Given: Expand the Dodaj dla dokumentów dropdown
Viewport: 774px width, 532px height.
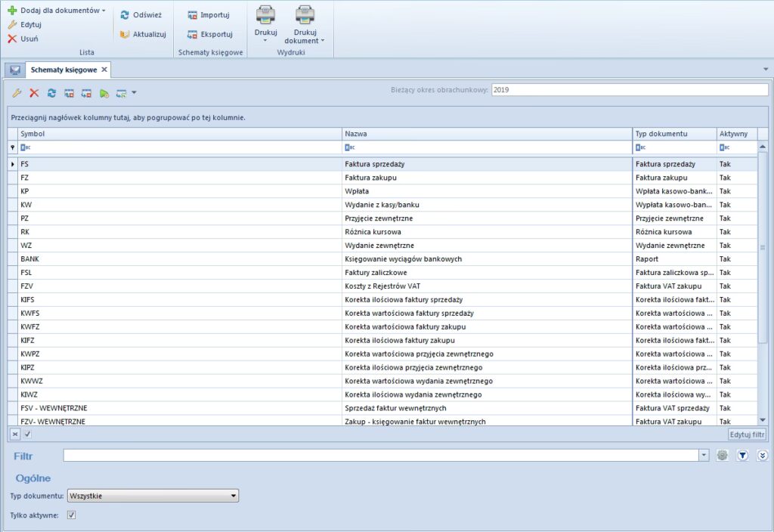Looking at the screenshot, I should pos(104,11).
